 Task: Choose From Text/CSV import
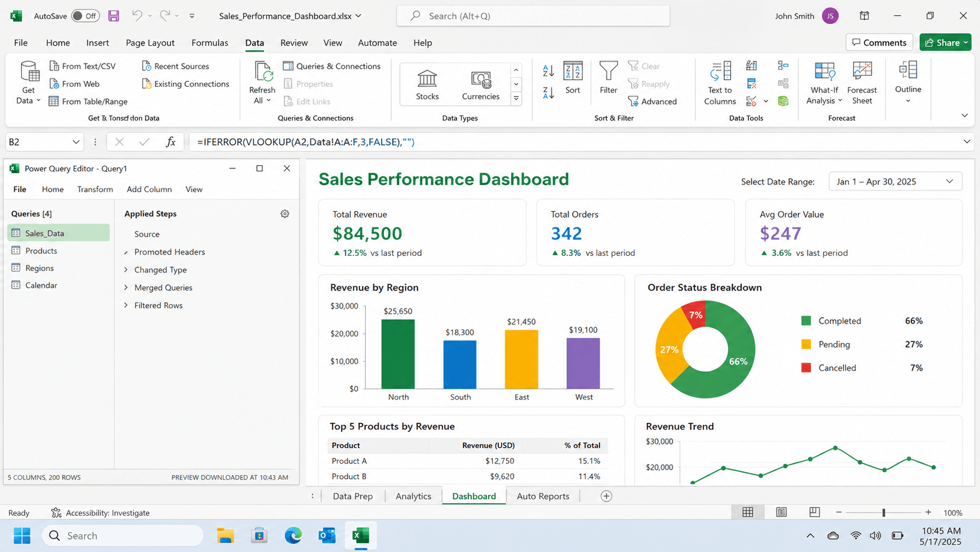click(83, 66)
